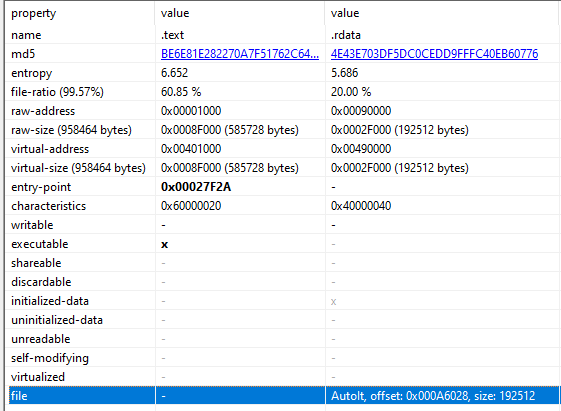Select the .text raw-size 585728 bytes cell
This screenshot has width=561, height=411.
pos(230,130)
